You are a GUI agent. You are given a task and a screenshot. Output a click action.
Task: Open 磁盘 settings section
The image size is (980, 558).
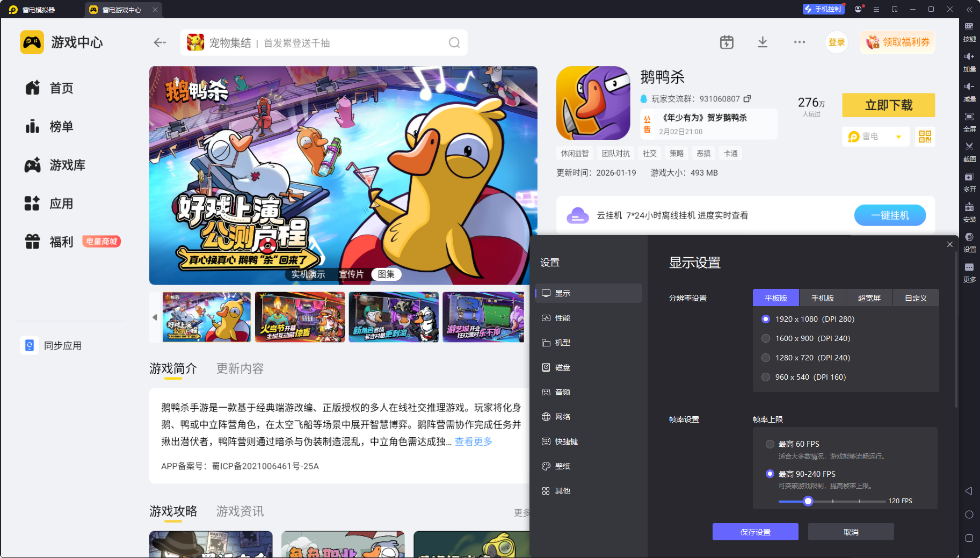click(x=589, y=367)
